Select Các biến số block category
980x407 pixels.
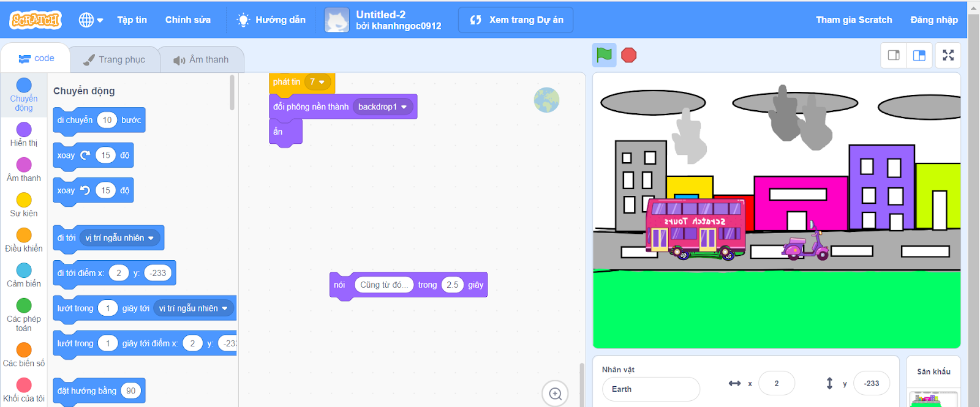click(24, 355)
